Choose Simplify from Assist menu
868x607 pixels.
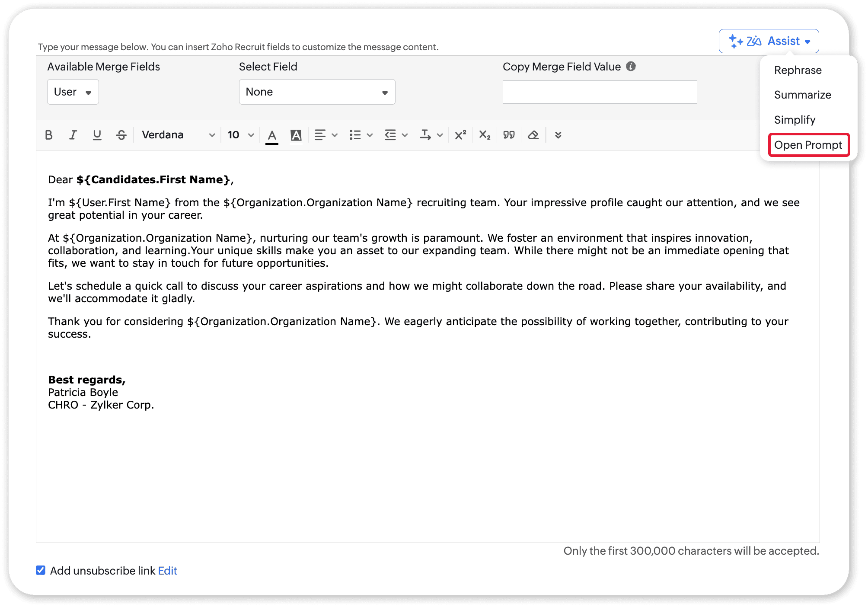[x=795, y=120]
